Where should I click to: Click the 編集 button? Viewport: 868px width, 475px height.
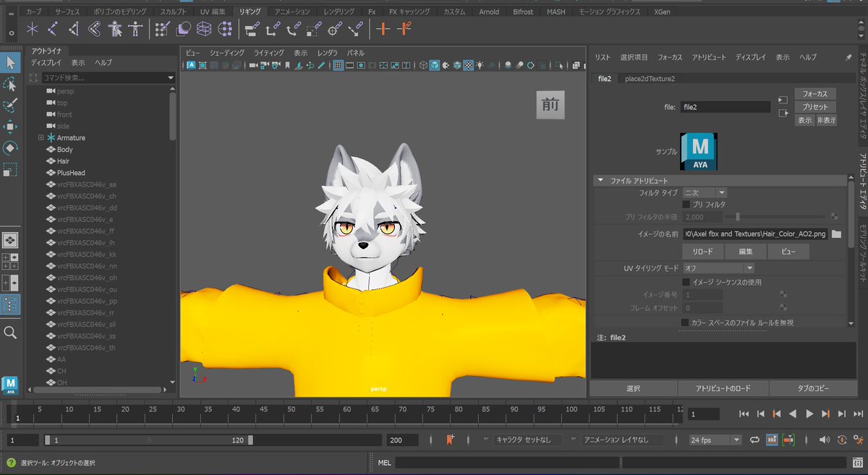click(745, 252)
